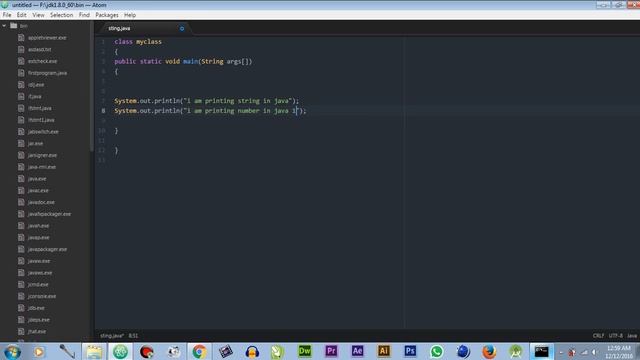Click the headphones app taskbar icon
The height and width of the screenshot is (360, 640).
252,351
